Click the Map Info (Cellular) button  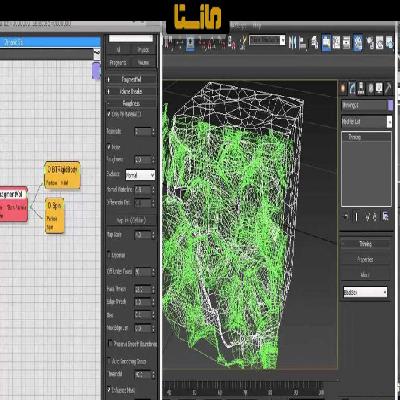pyautogui.click(x=131, y=220)
